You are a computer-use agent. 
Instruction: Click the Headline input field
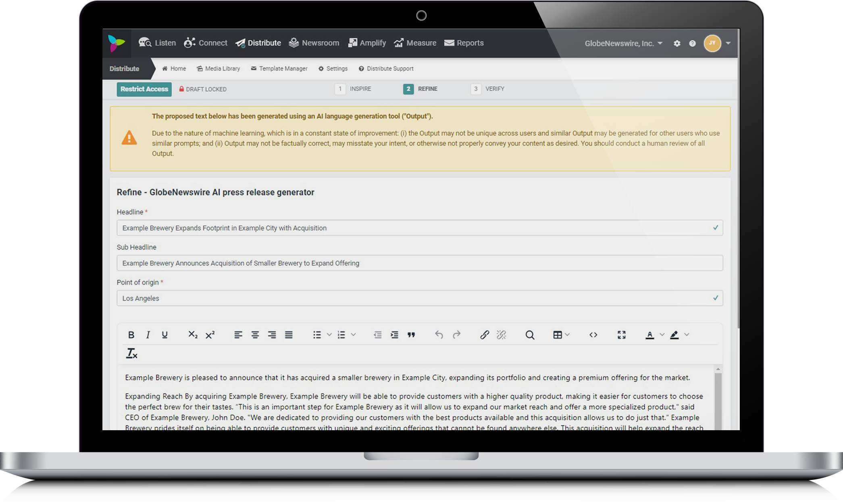pyautogui.click(x=420, y=228)
